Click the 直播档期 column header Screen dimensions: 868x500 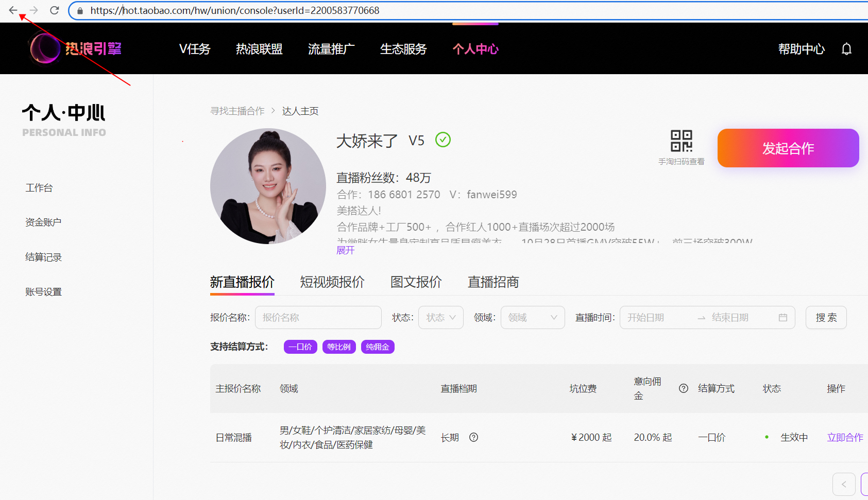(459, 388)
